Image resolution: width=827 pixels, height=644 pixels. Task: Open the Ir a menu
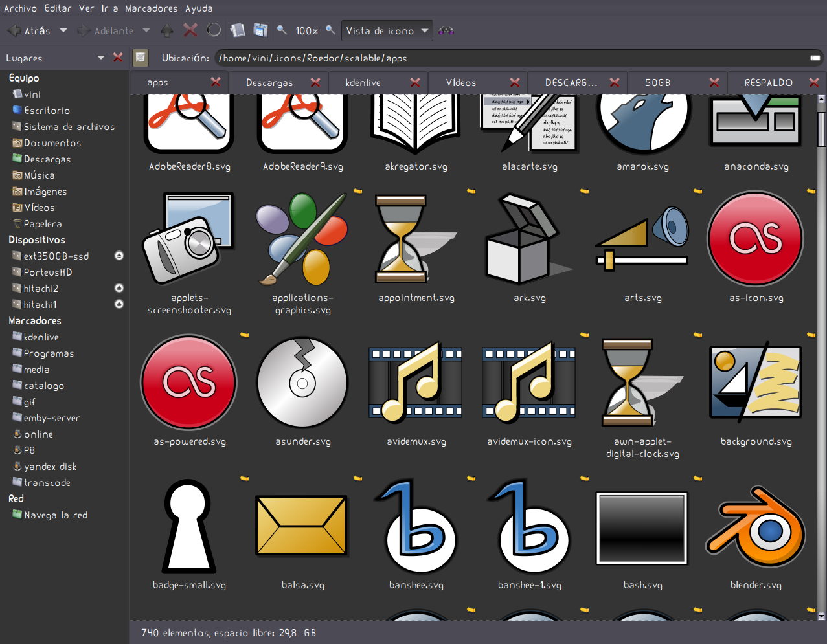coord(109,8)
